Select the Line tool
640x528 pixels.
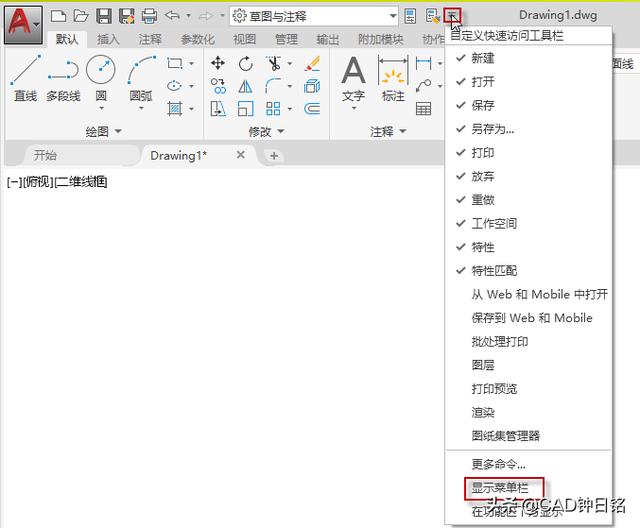(25, 78)
